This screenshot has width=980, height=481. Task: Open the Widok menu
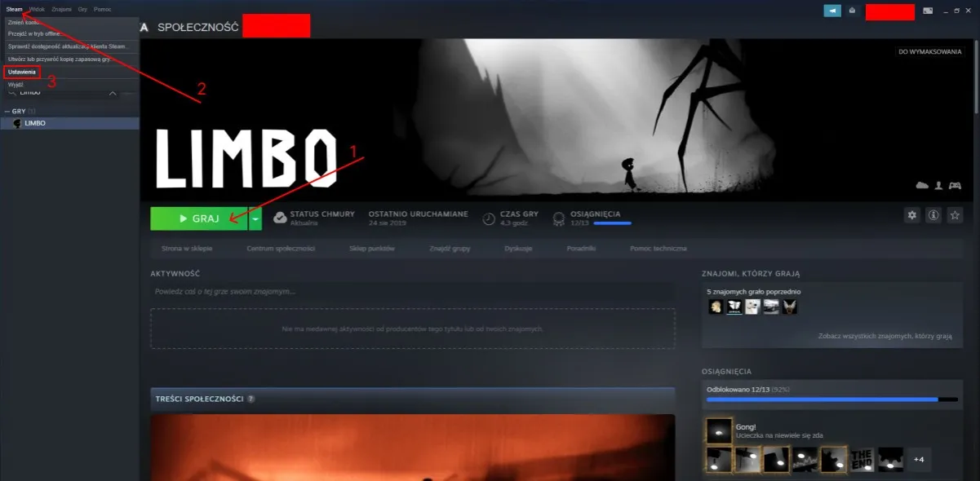click(x=37, y=9)
